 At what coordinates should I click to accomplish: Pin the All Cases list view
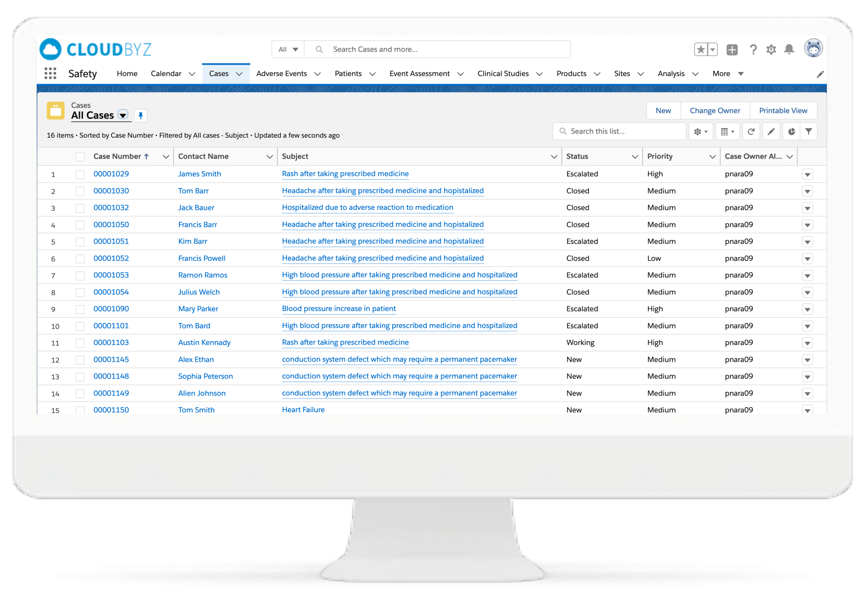140,116
